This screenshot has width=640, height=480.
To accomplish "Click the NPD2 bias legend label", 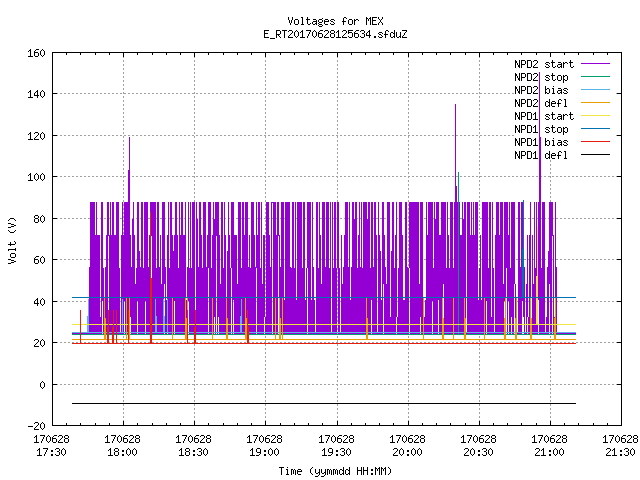I will (x=541, y=90).
